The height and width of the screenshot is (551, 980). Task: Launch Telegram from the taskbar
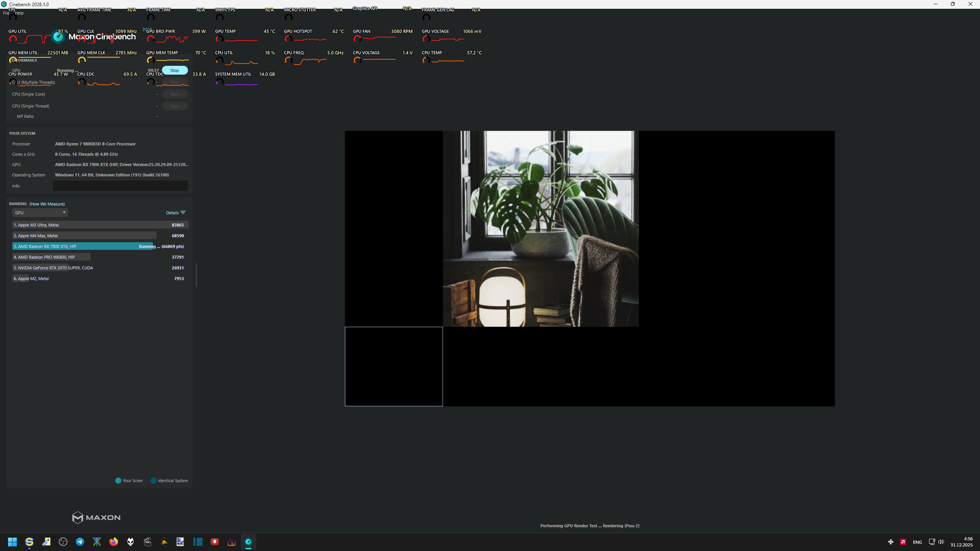pos(80,542)
